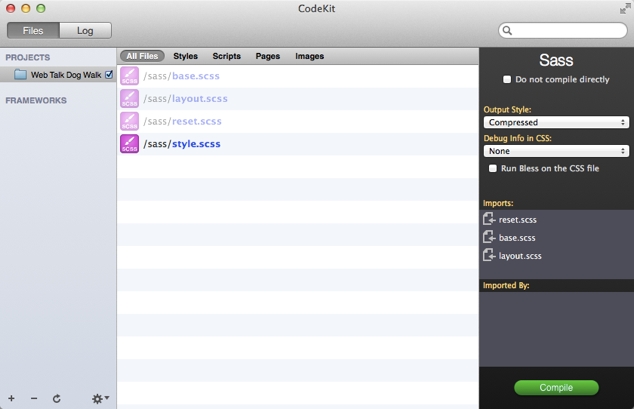Minimize the window with the yellow button
This screenshot has height=409, width=634.
pyautogui.click(x=25, y=8)
